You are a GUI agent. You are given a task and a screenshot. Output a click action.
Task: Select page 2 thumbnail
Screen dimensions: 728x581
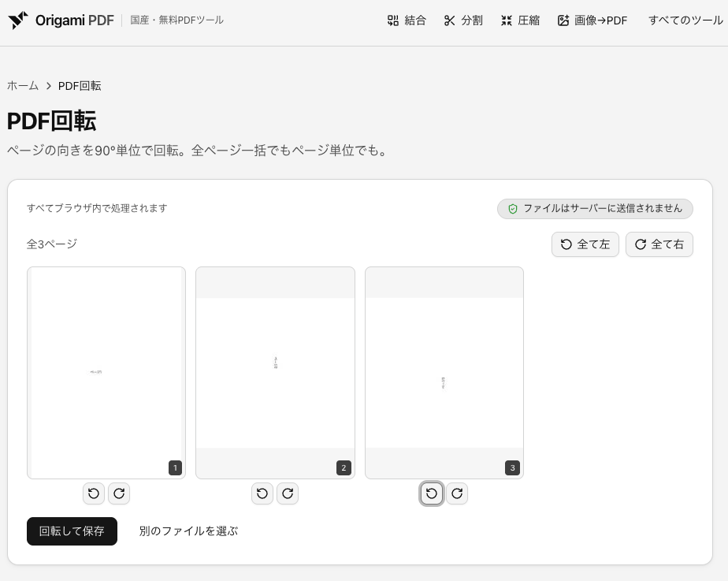click(x=275, y=372)
